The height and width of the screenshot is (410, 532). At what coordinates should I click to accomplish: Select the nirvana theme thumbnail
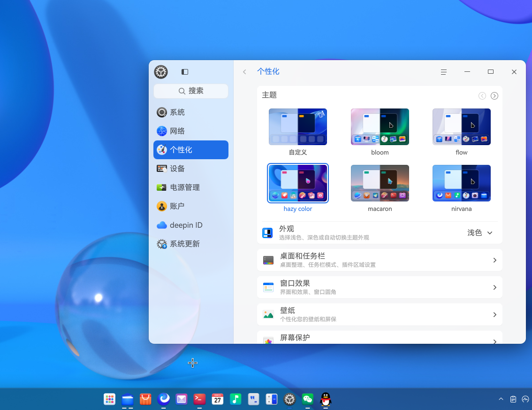click(x=462, y=183)
